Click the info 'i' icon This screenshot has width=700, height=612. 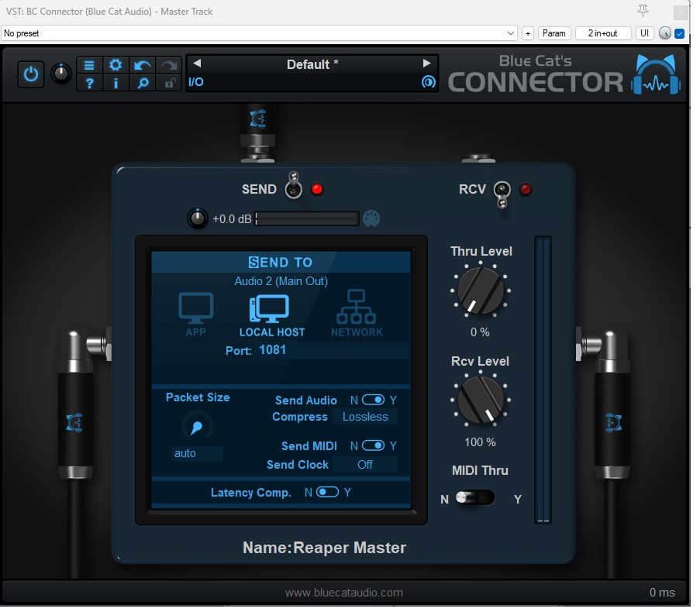(116, 83)
